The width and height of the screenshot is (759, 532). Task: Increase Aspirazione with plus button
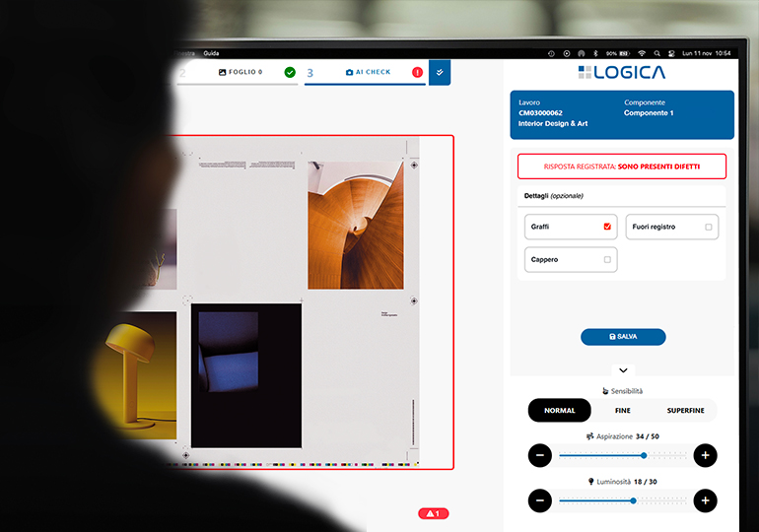coord(705,455)
